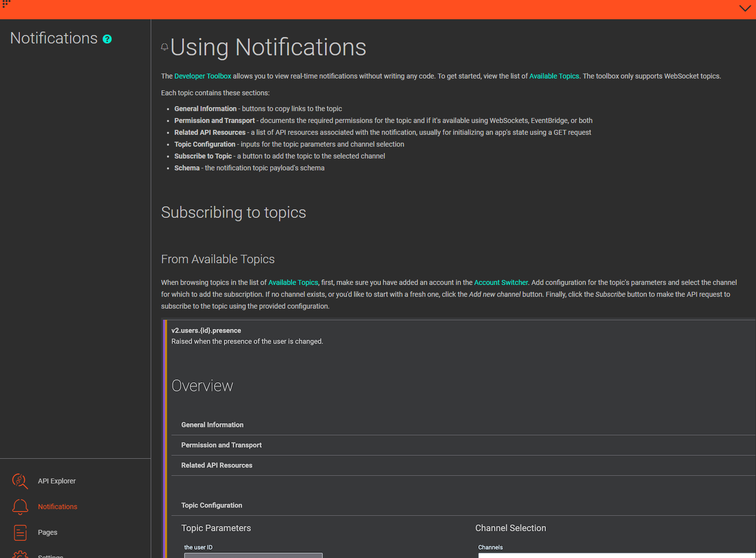The width and height of the screenshot is (756, 558).
Task: Follow the Available Topics link in intro paragraph
Action: coord(554,76)
